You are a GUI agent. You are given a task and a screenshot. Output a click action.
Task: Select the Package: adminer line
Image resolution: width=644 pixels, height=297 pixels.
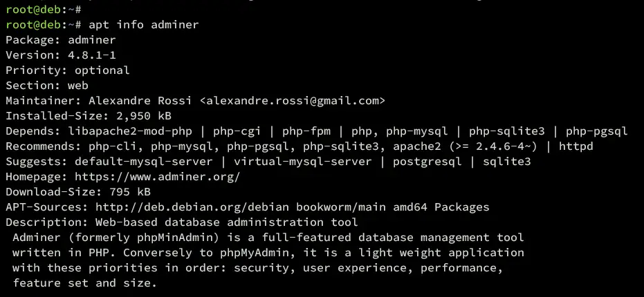click(61, 40)
